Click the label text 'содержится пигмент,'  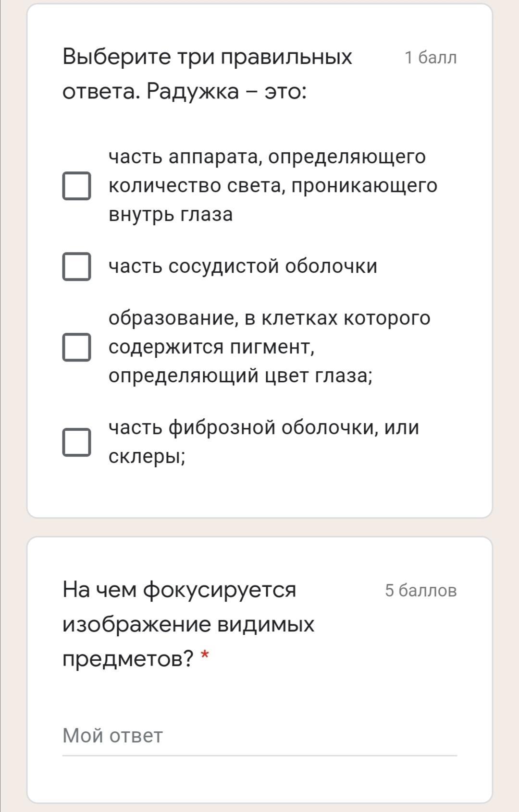pos(211,347)
